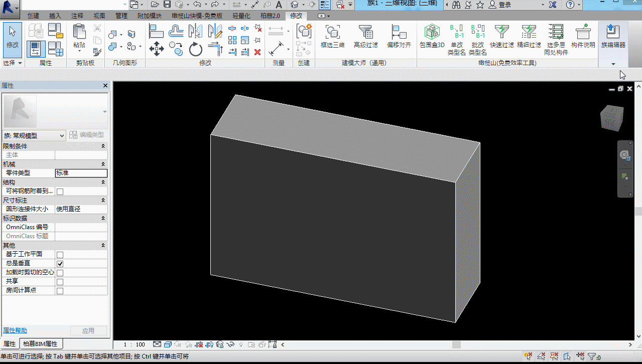
Task: Click the Align tool icon
Action: click(157, 31)
